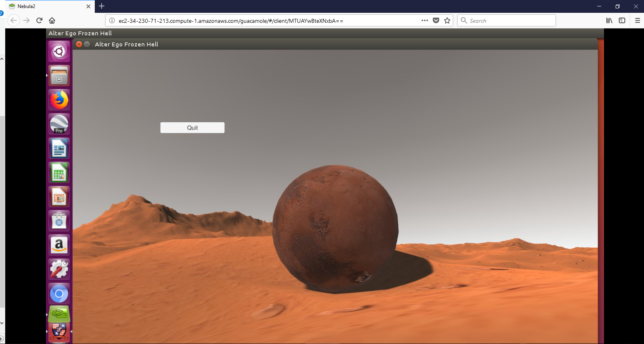Open page actions three-dot menu
Viewport: 644px width, 344px height.
click(x=425, y=20)
